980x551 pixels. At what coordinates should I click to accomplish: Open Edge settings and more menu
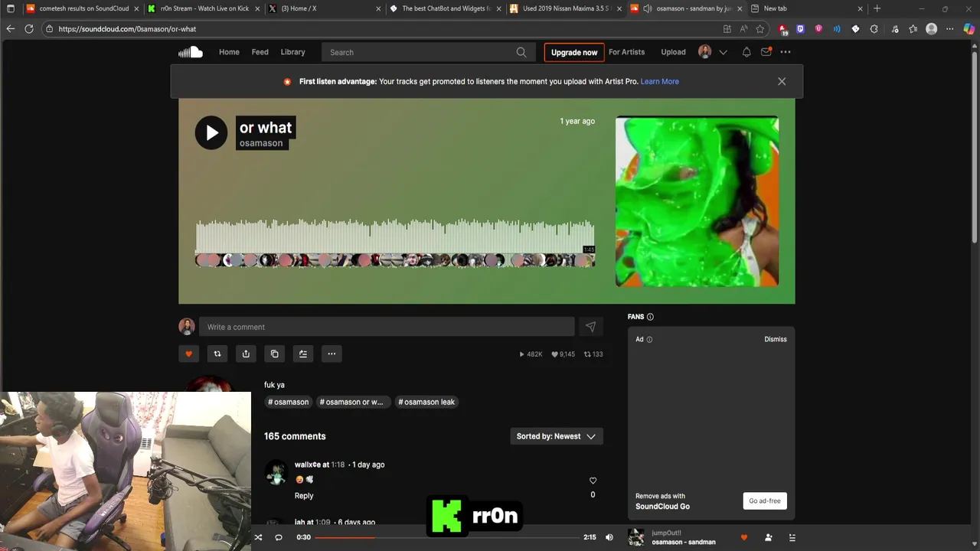click(950, 29)
